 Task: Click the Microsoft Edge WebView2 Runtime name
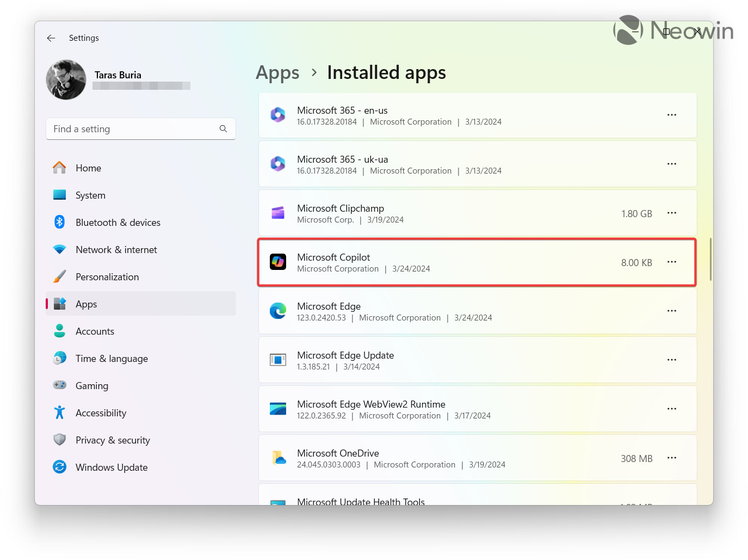click(371, 404)
